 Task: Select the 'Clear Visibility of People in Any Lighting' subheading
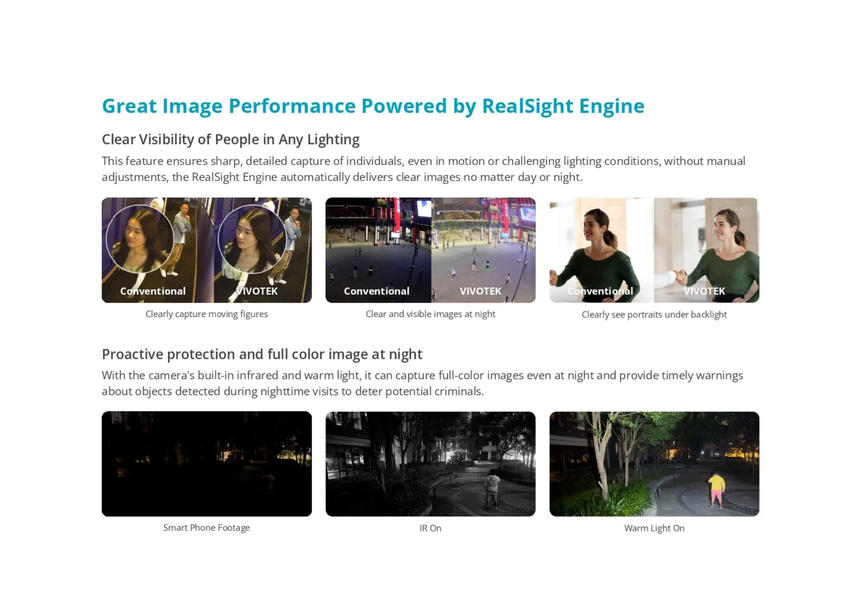pyautogui.click(x=230, y=139)
